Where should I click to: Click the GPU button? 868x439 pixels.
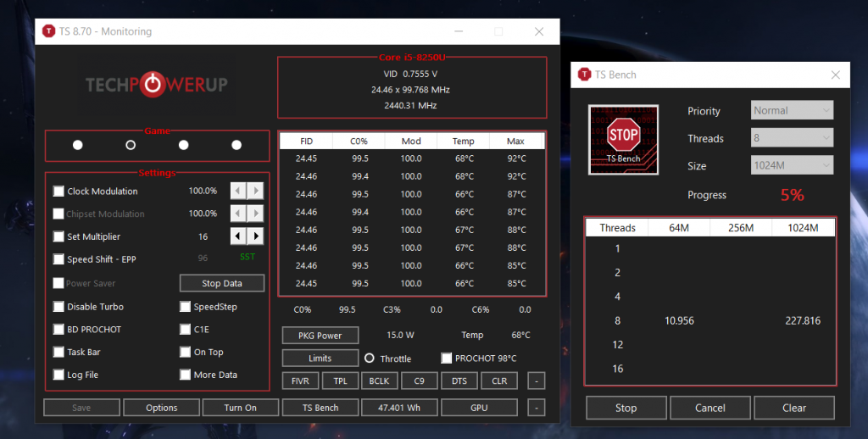[x=479, y=408]
